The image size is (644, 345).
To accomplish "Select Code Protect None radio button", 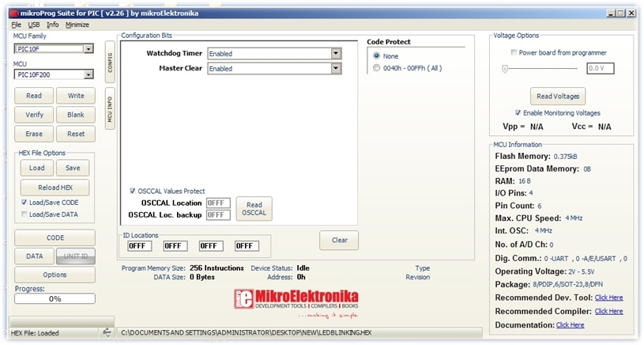I will 376,56.
